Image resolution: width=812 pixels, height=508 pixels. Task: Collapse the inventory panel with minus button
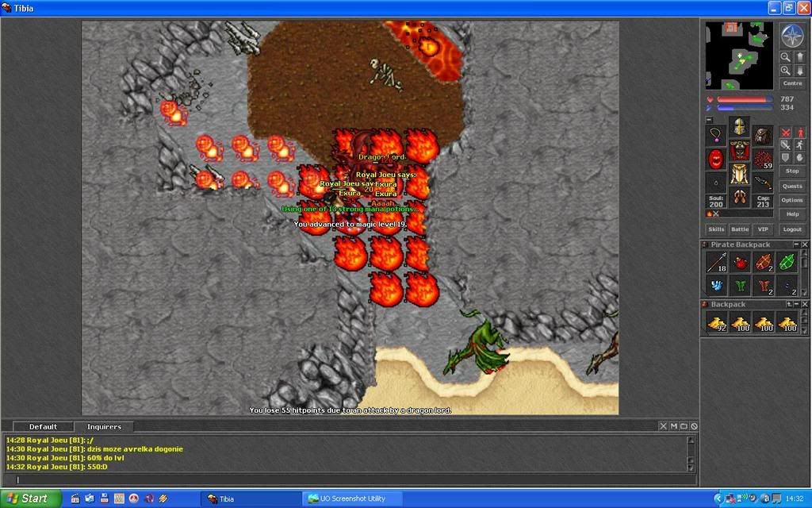coord(710,120)
